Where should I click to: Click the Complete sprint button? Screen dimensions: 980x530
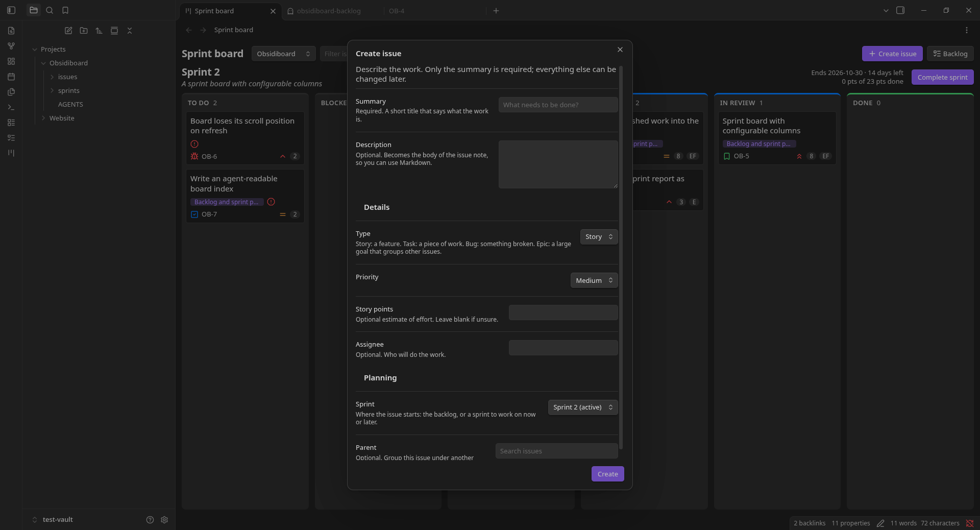pyautogui.click(x=942, y=77)
